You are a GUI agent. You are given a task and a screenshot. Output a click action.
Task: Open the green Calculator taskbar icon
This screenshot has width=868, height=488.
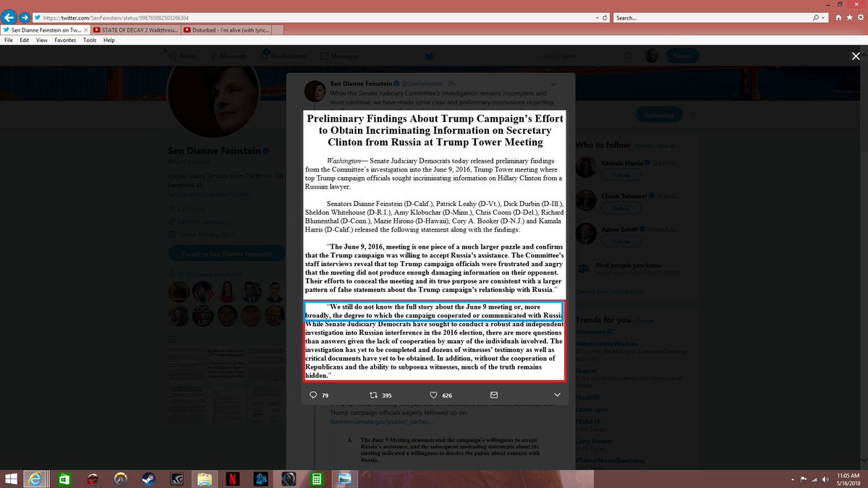(x=317, y=479)
